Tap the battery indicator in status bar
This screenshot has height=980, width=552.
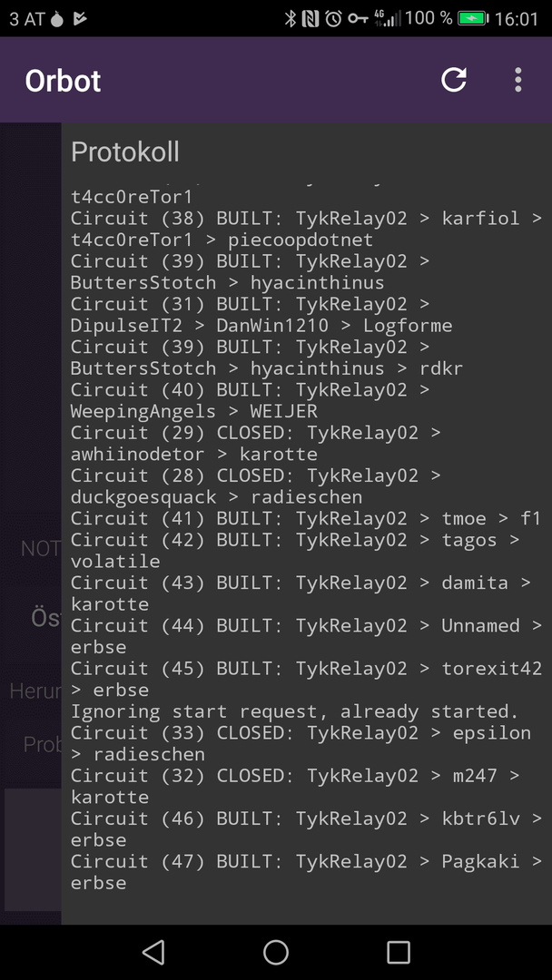click(x=473, y=19)
